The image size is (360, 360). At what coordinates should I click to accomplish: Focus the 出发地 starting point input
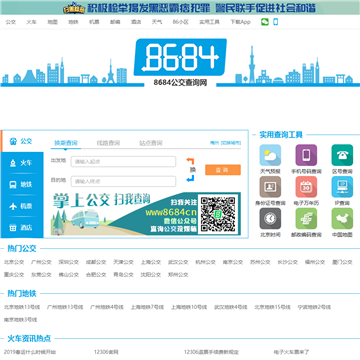coord(123,162)
